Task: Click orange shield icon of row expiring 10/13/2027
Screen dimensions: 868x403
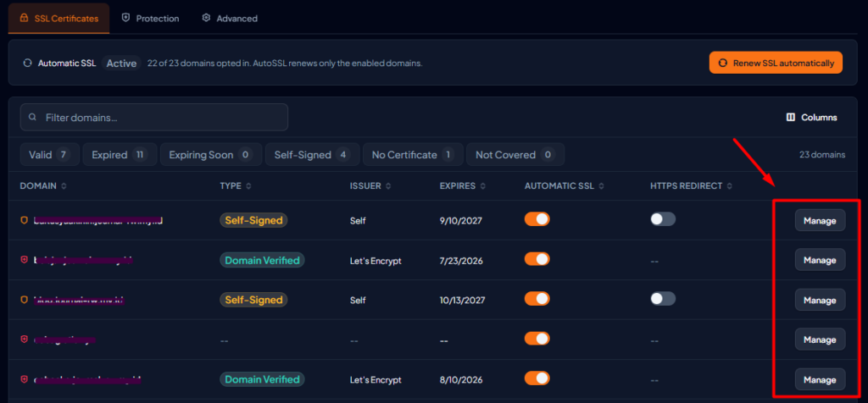Action: 24,300
